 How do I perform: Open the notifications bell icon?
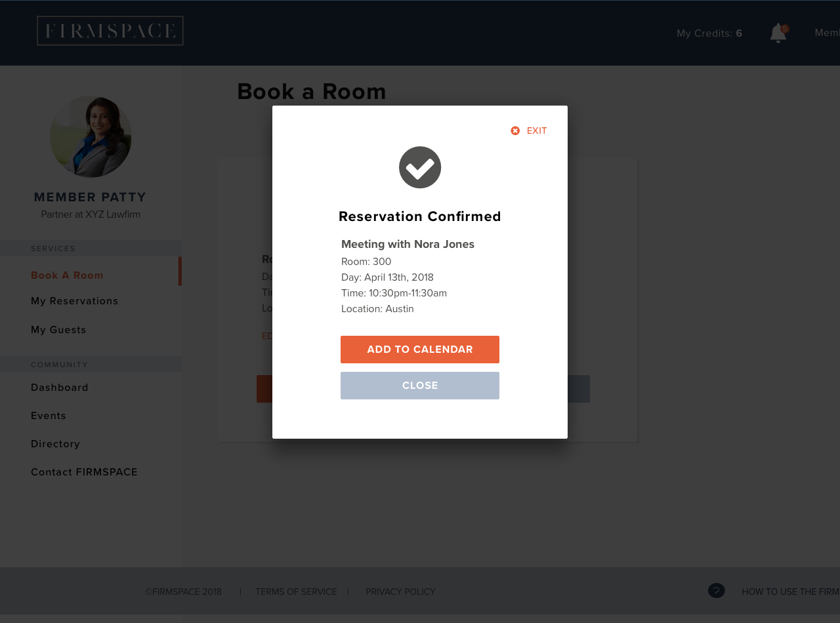click(x=778, y=33)
